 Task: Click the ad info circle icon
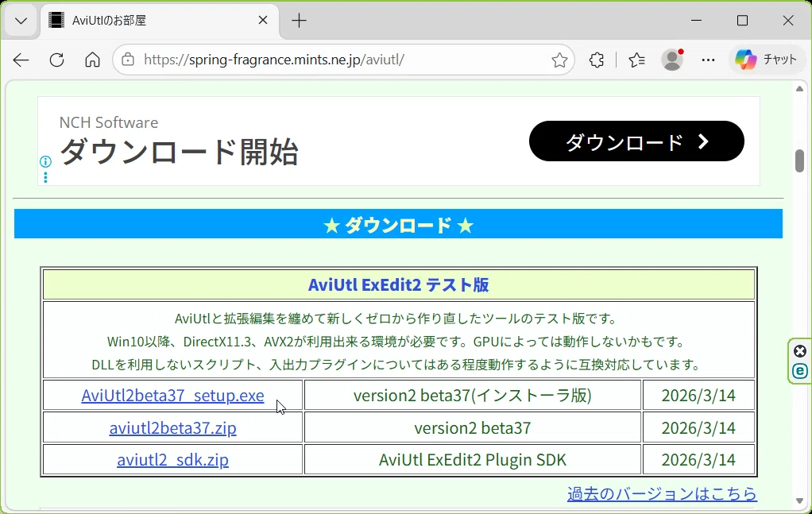[45, 161]
